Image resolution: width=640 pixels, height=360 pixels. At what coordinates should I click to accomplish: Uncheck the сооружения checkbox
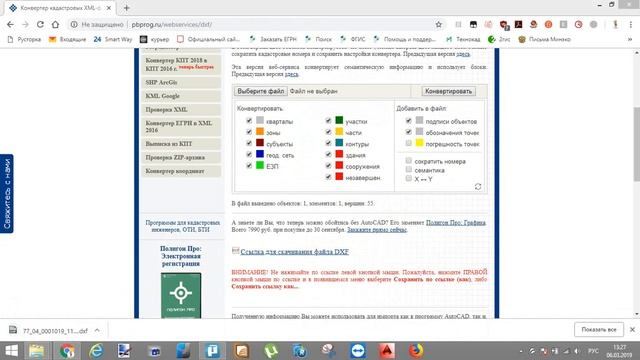(328, 166)
